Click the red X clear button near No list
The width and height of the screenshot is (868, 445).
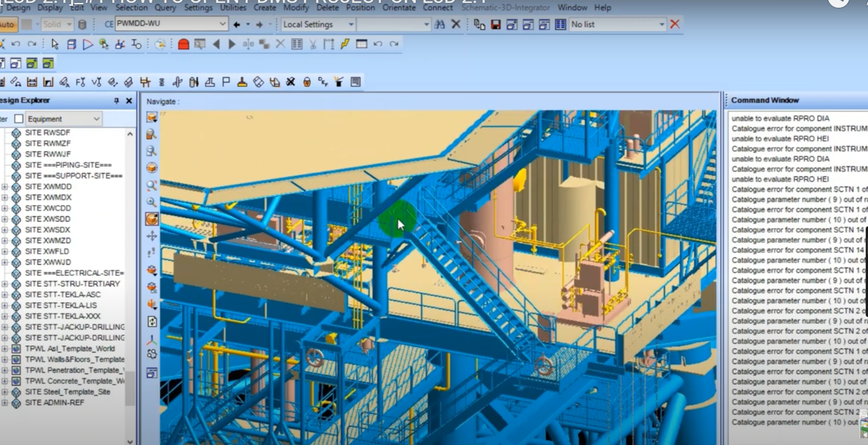675,24
